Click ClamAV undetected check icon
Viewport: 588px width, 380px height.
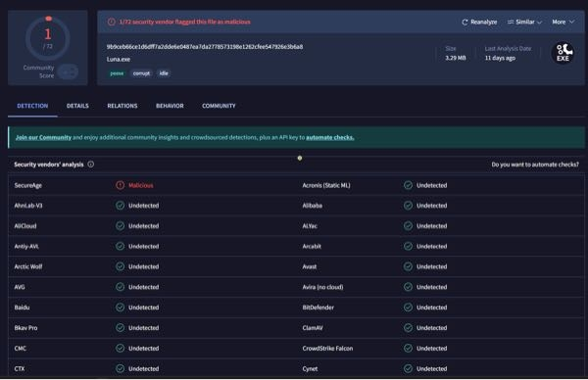click(x=408, y=328)
